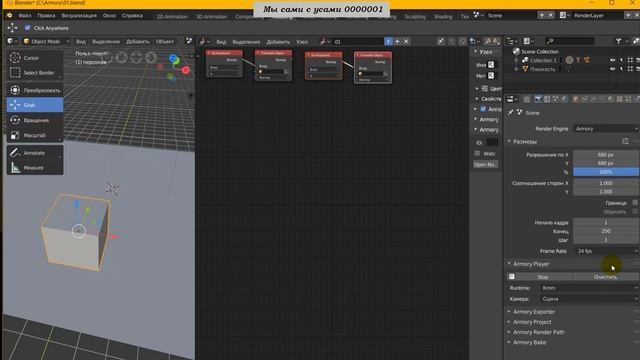Open the node editor type menu
The image size is (640, 360).
tap(204, 42)
